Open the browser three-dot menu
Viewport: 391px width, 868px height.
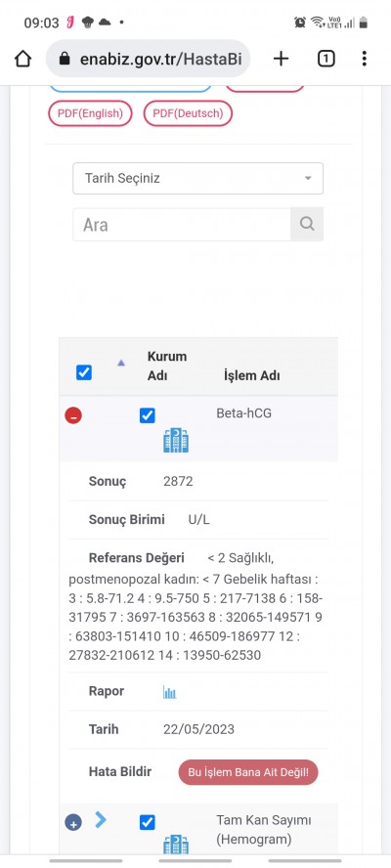[x=364, y=59]
